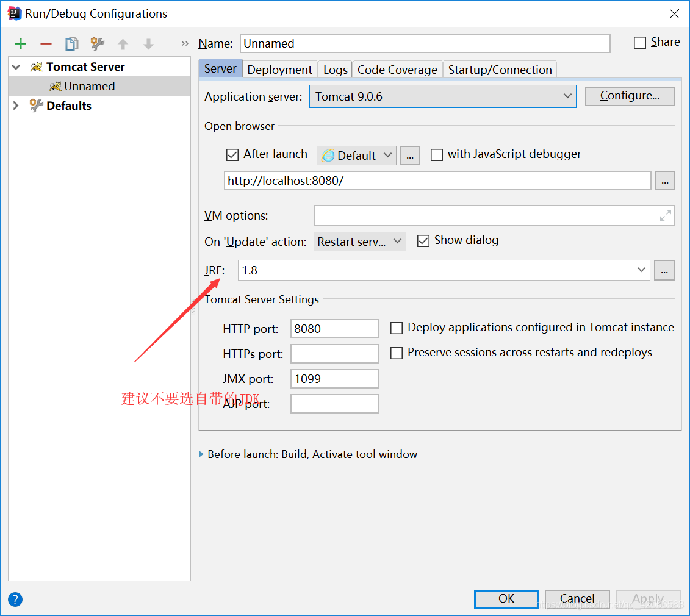Click the empty HTTPs port field
This screenshot has height=616, width=690.
334,354
